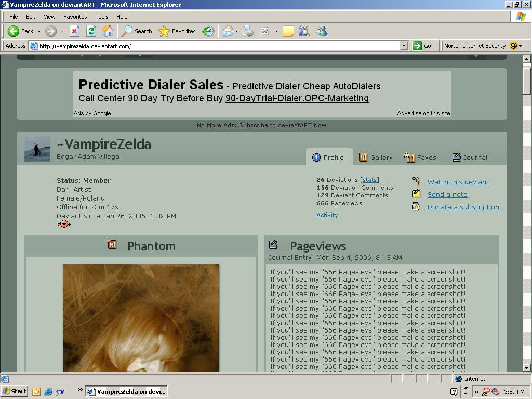Click the Forward arrow button
The image size is (532, 399).
pyautogui.click(x=51, y=31)
